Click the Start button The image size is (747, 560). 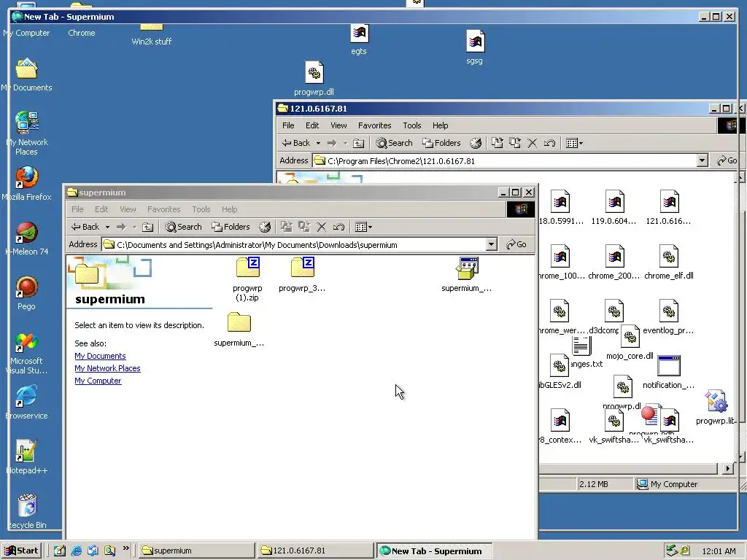click(x=22, y=551)
